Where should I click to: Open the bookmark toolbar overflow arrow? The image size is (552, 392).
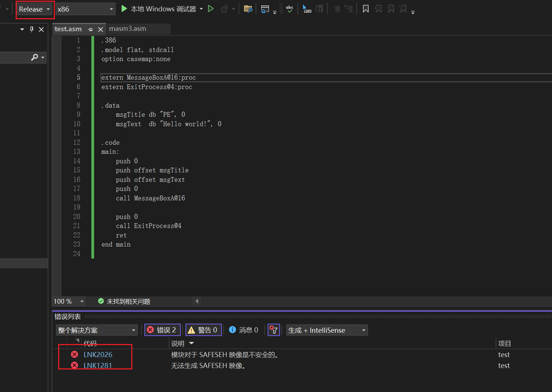coord(413,12)
